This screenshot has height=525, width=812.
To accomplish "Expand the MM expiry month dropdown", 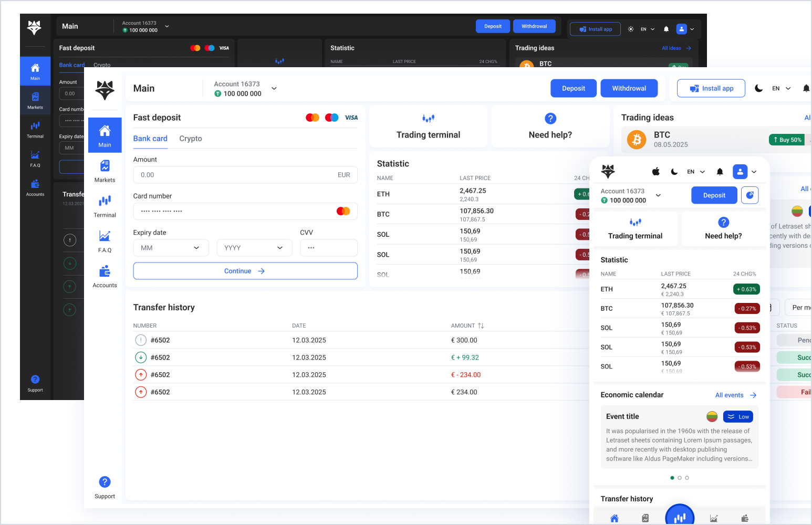I will click(x=171, y=248).
